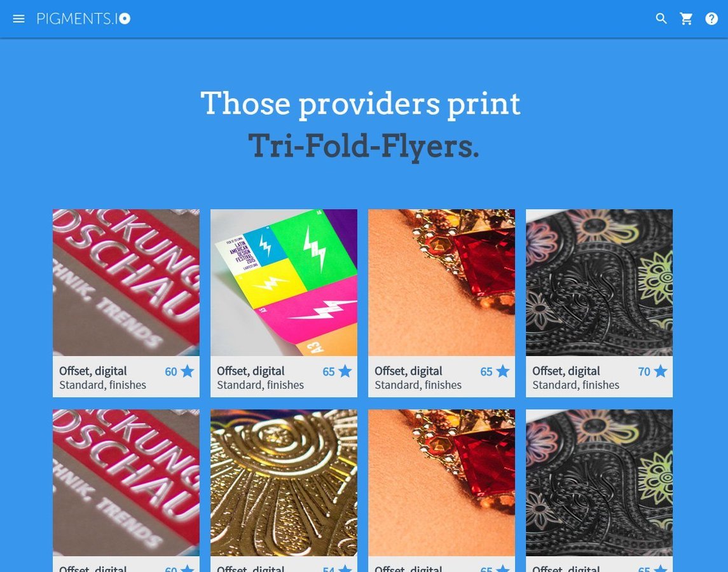This screenshot has width=728, height=572.
Task: Open the top-left red embossed lettering thumbnail
Action: [127, 282]
